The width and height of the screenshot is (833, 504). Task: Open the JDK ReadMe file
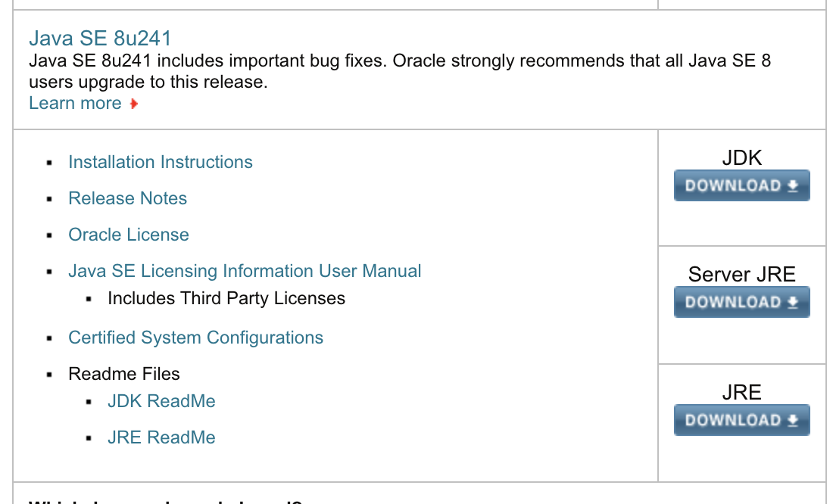pos(161,400)
